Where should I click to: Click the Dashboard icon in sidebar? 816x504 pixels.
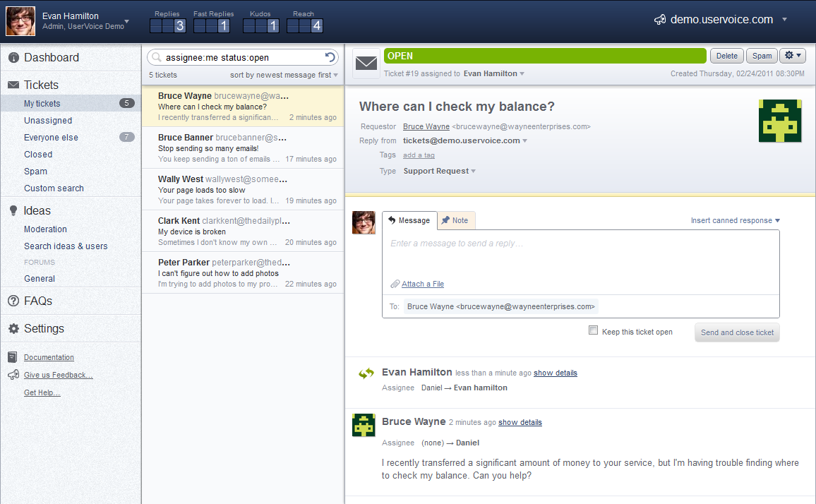[13, 58]
